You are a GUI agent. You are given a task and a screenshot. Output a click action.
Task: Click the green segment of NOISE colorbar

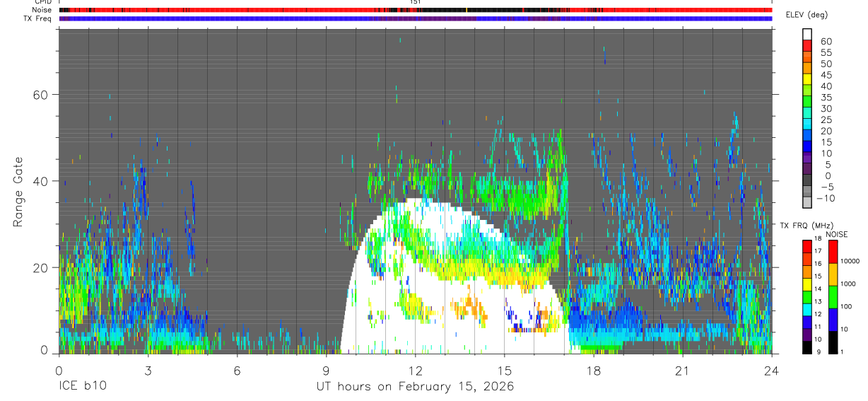833,297
